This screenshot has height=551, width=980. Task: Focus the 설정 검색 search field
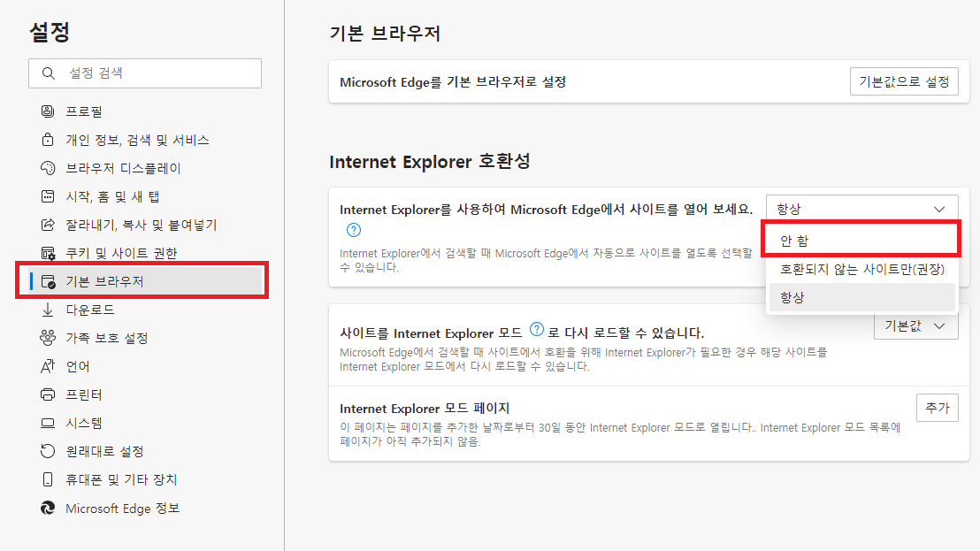click(x=145, y=73)
